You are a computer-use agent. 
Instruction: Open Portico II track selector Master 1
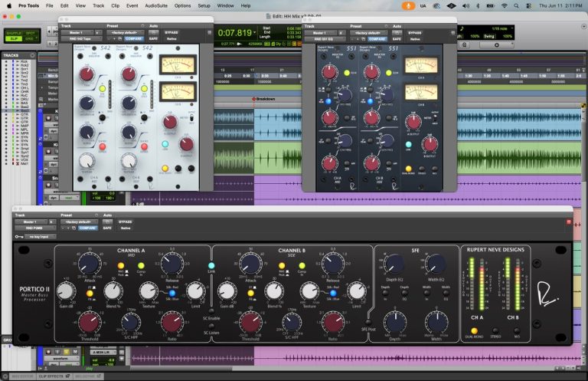[31, 222]
